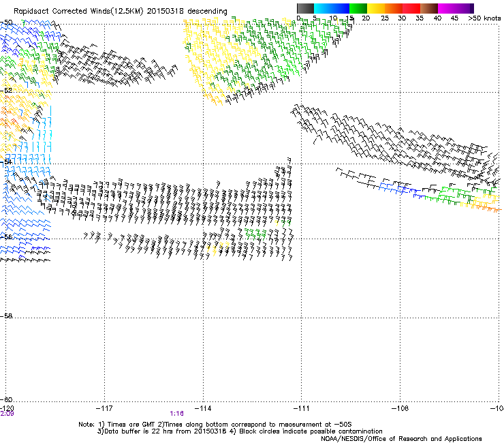504x443 pixels.
Task: Click the '-60' latitude axis label
Action: (6, 399)
